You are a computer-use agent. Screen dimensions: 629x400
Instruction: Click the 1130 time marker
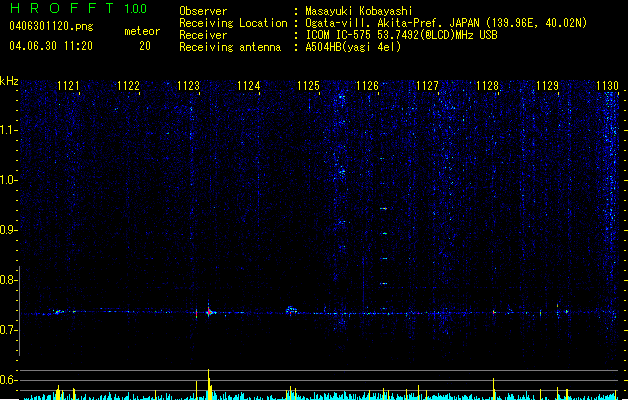tap(607, 86)
